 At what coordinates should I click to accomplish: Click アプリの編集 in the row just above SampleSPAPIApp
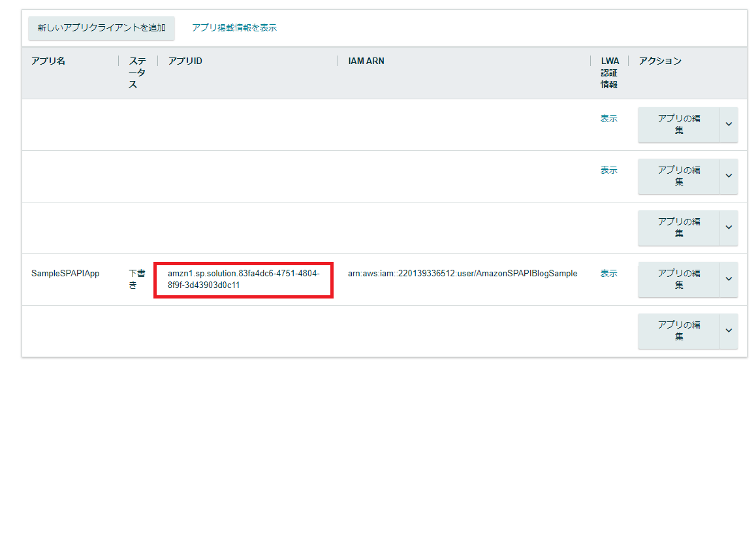click(679, 228)
